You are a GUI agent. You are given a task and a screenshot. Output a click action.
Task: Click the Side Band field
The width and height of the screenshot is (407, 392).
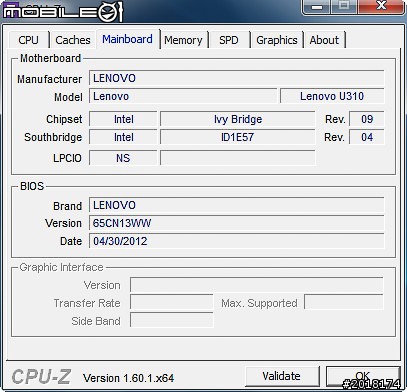[172, 320]
